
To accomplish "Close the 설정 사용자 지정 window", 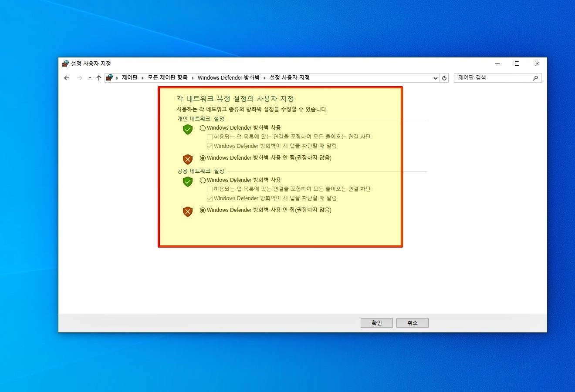I will coord(537,64).
